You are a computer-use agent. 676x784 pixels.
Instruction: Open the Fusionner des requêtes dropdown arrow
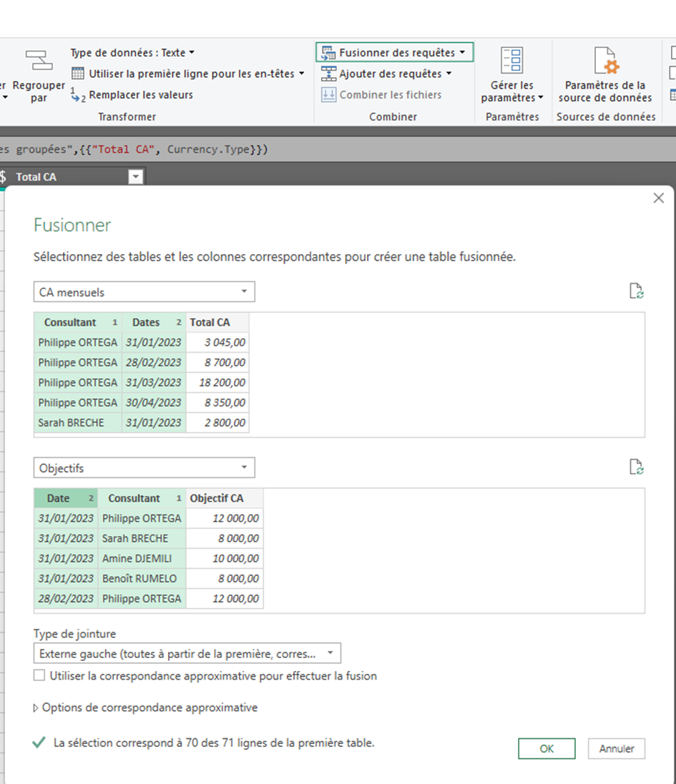click(x=463, y=52)
